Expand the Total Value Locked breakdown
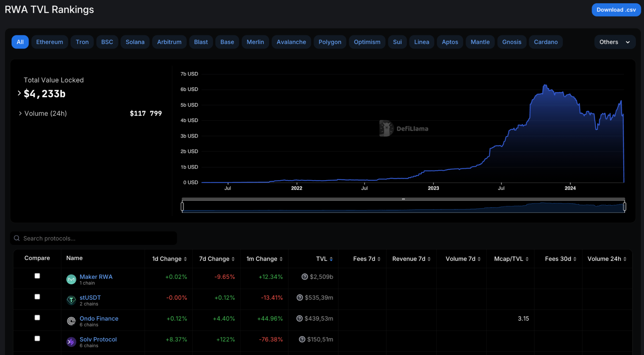Screen dimensions: 644x355 (x=19, y=93)
